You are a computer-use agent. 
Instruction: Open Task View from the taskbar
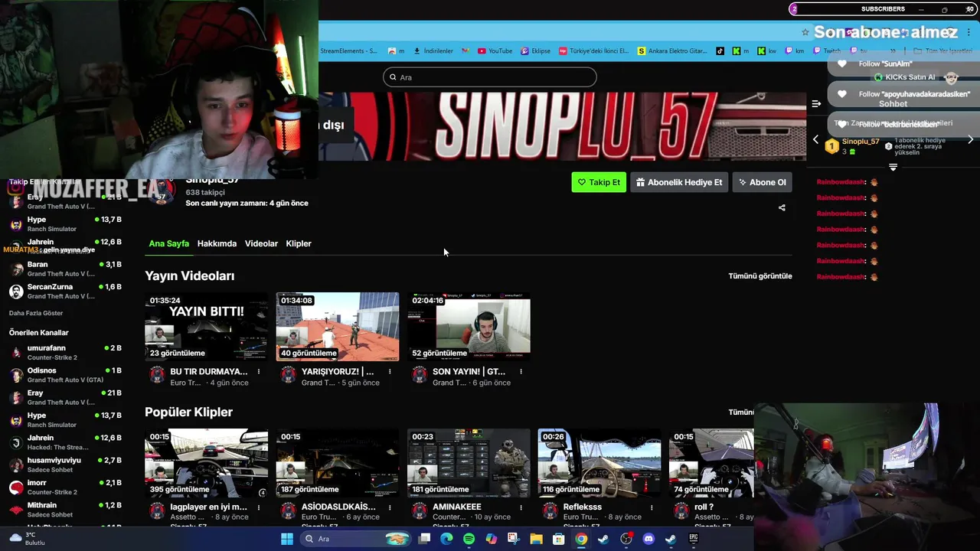click(x=424, y=539)
